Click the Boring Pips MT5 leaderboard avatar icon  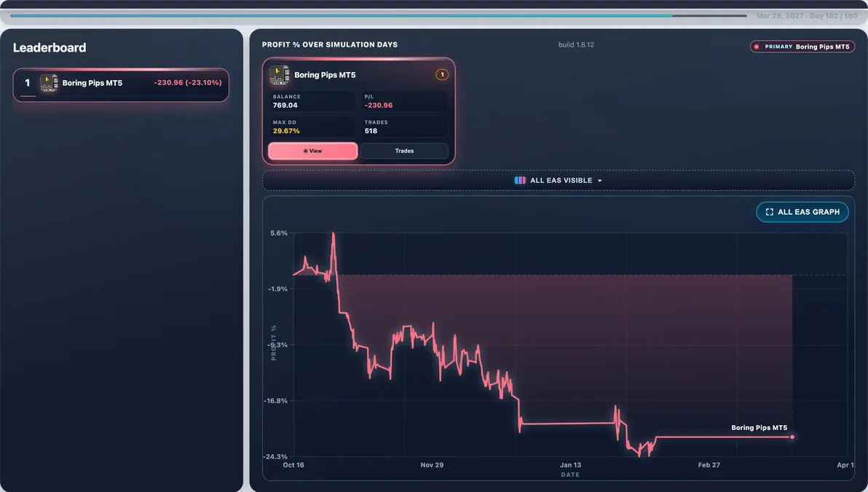49,83
